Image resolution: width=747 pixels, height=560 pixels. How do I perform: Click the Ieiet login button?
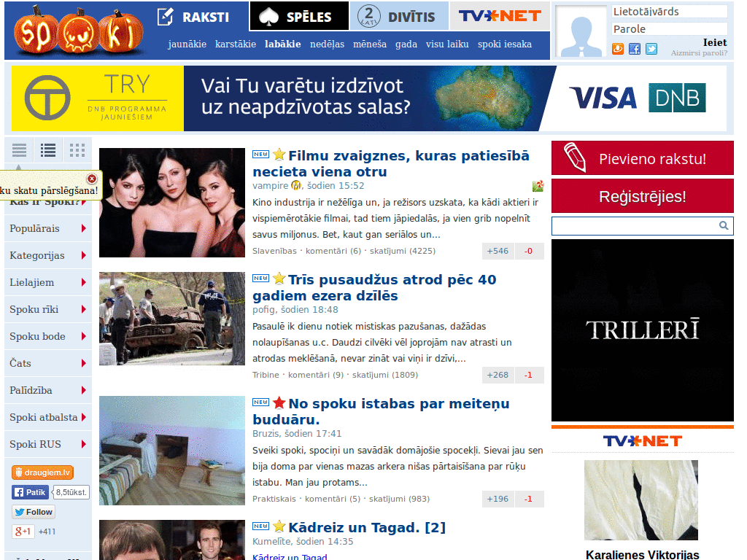715,42
